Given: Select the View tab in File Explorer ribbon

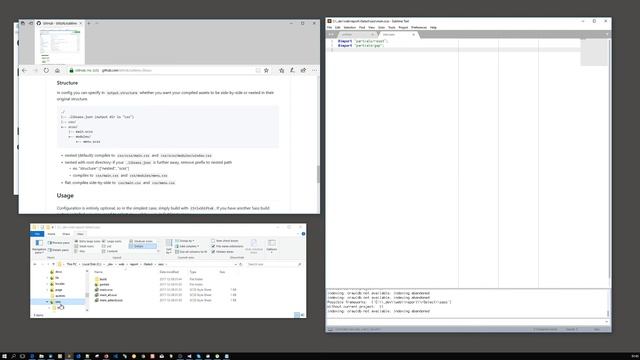Looking at the screenshot, I should pyautogui.click(x=80, y=234).
